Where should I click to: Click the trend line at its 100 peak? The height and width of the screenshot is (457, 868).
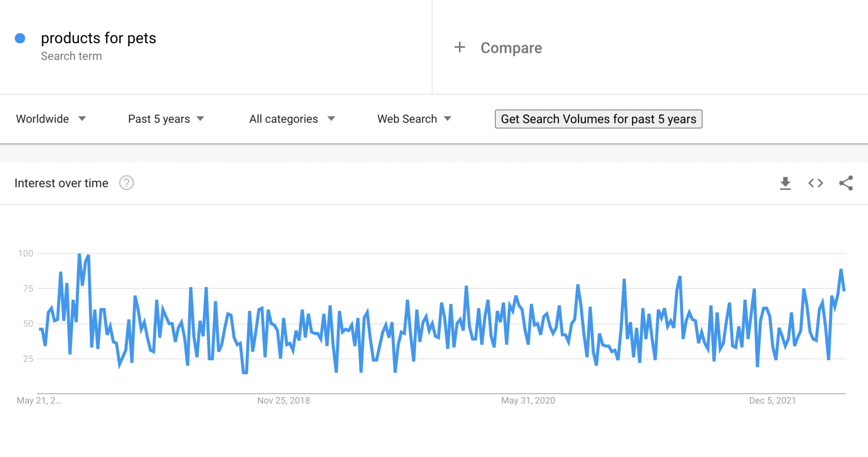(x=79, y=254)
